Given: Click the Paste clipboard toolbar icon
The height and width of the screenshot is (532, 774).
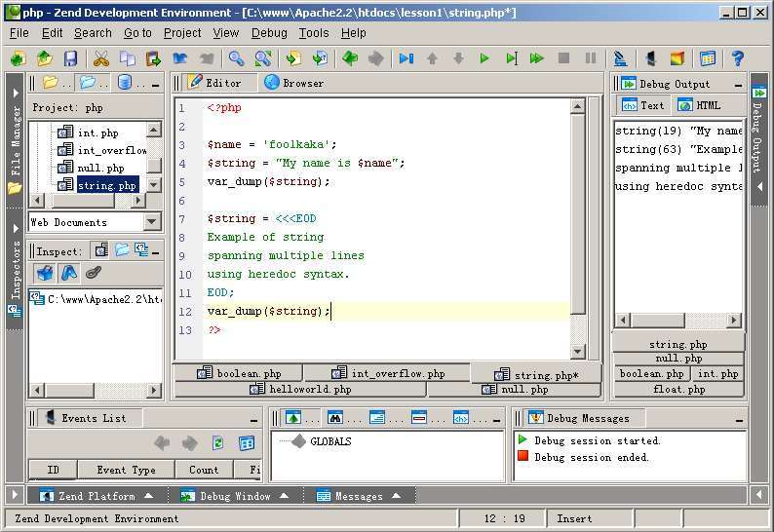Looking at the screenshot, I should [x=153, y=58].
